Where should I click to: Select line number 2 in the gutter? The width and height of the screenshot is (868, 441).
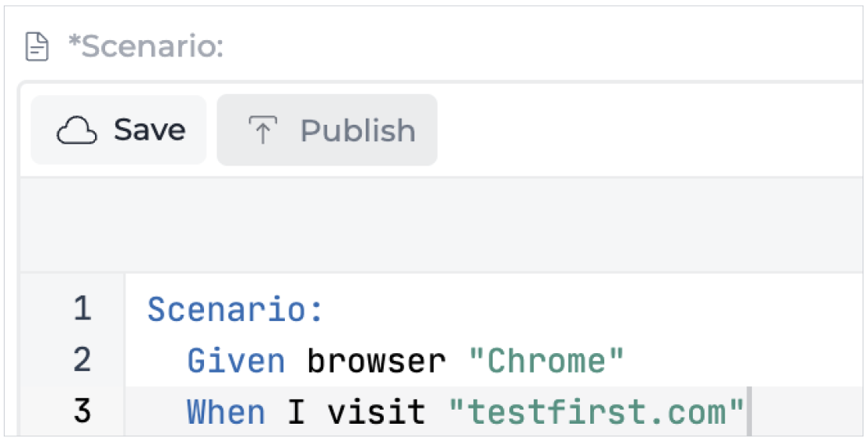click(82, 359)
